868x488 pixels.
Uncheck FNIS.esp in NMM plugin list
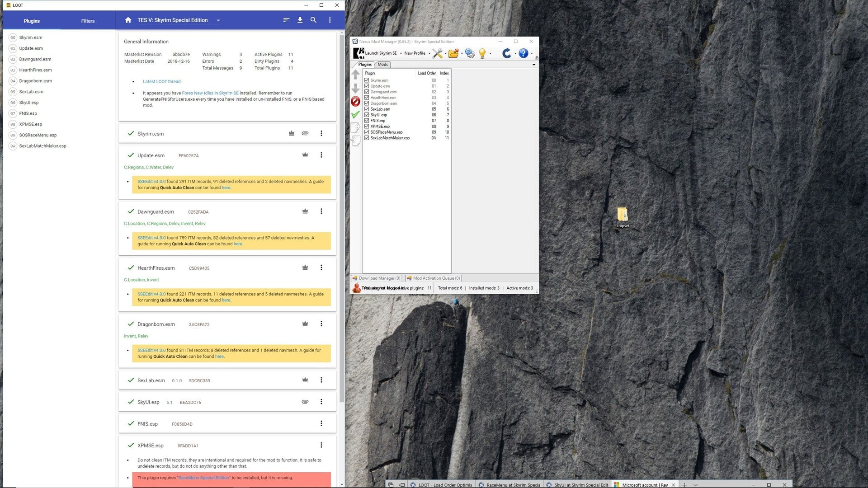coord(367,121)
